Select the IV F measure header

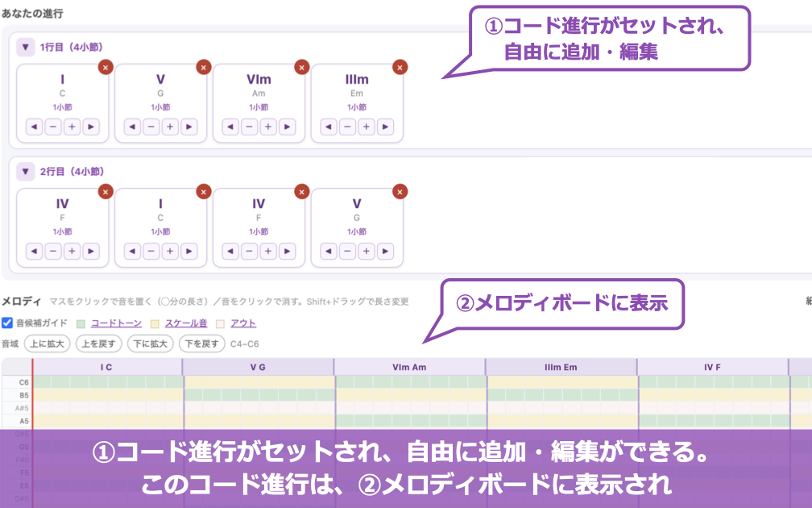coord(713,367)
